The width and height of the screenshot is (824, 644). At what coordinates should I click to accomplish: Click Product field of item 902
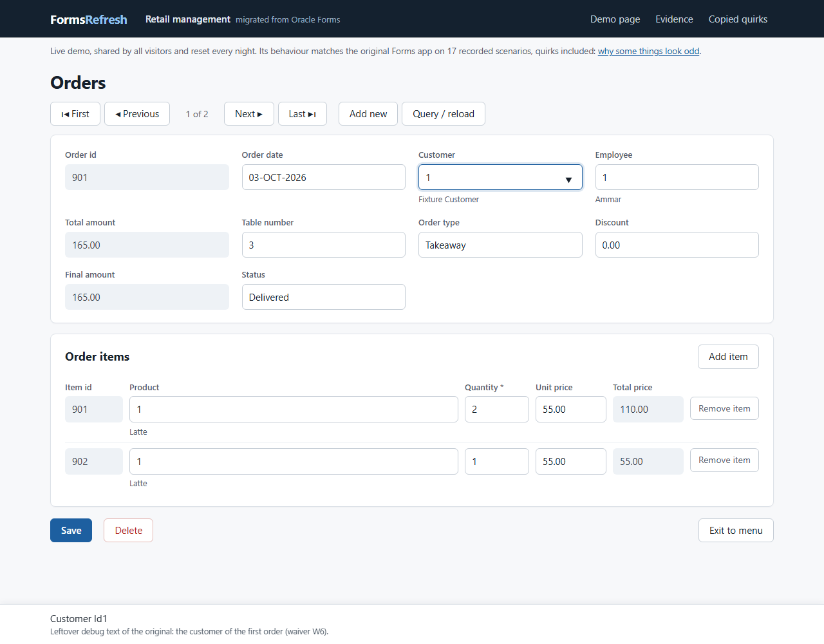click(294, 461)
